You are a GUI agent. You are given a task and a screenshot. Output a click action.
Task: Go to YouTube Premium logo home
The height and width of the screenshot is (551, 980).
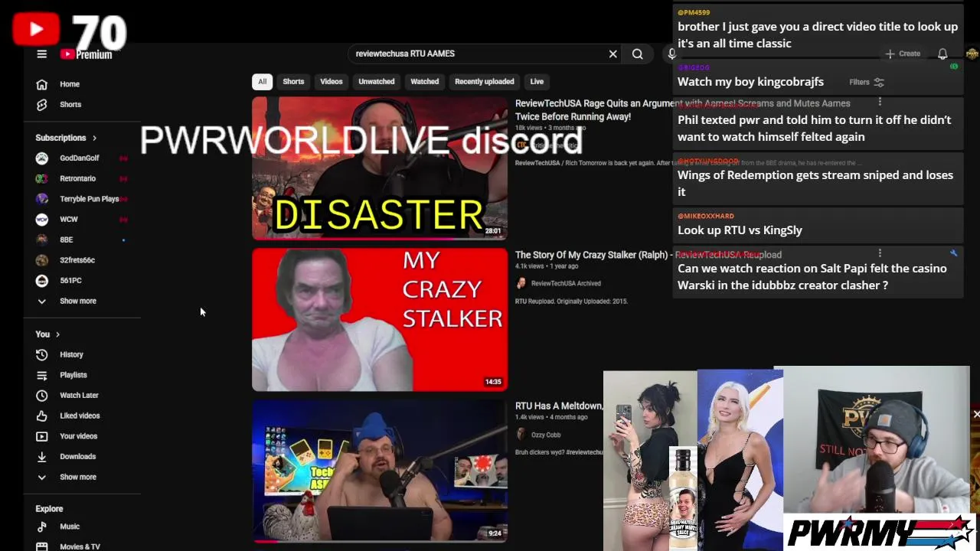tap(87, 54)
